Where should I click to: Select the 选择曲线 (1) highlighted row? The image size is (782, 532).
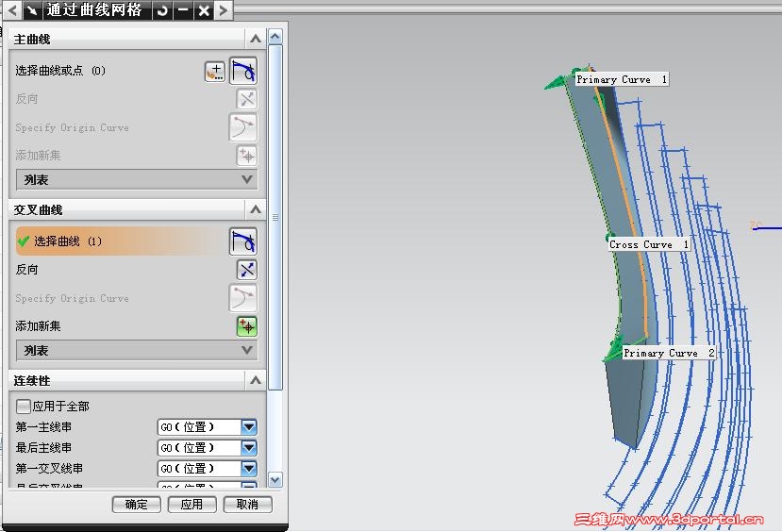120,241
